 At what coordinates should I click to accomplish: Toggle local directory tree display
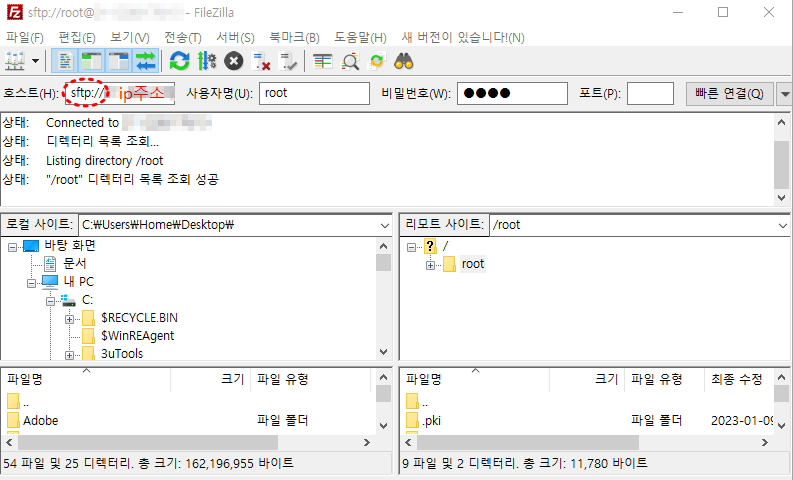[92, 62]
